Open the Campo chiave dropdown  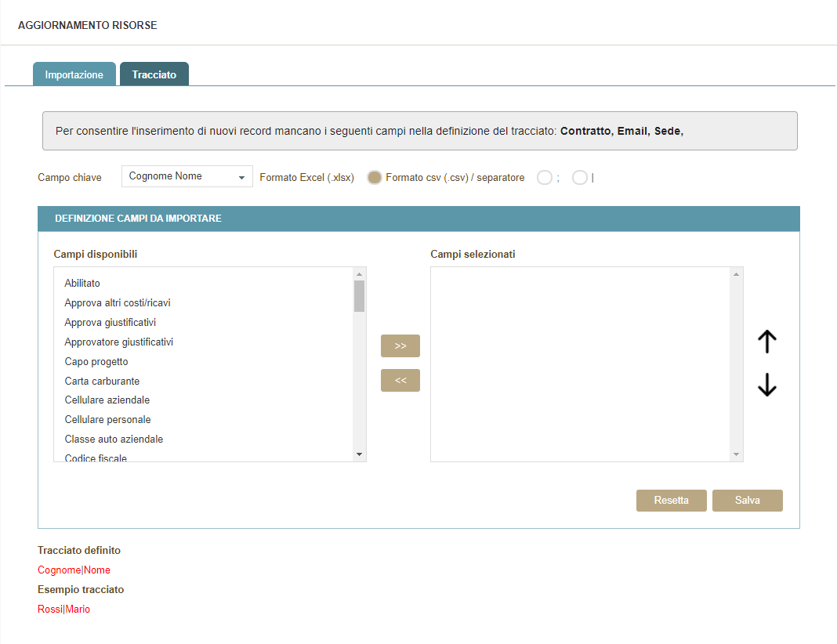[187, 177]
